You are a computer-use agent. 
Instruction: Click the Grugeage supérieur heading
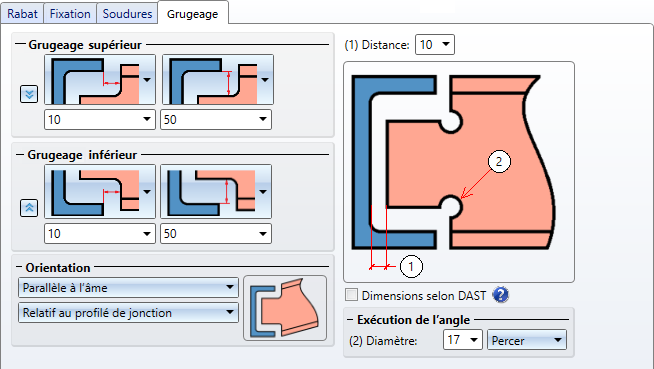point(85,45)
